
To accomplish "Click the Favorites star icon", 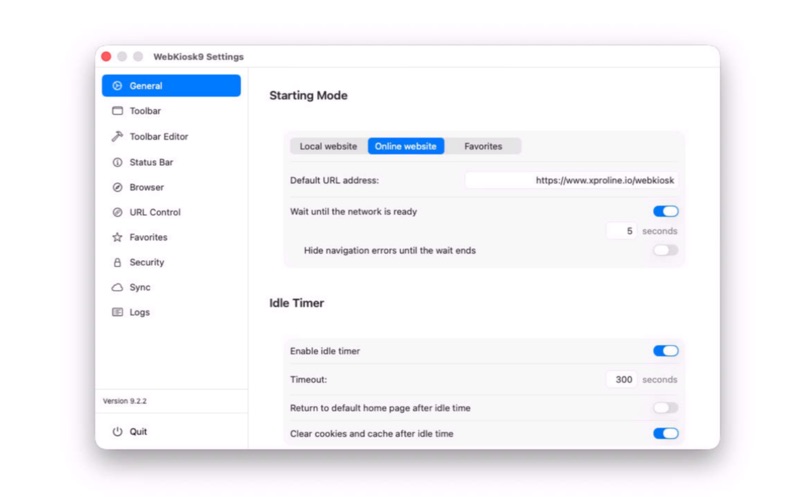I will (117, 237).
